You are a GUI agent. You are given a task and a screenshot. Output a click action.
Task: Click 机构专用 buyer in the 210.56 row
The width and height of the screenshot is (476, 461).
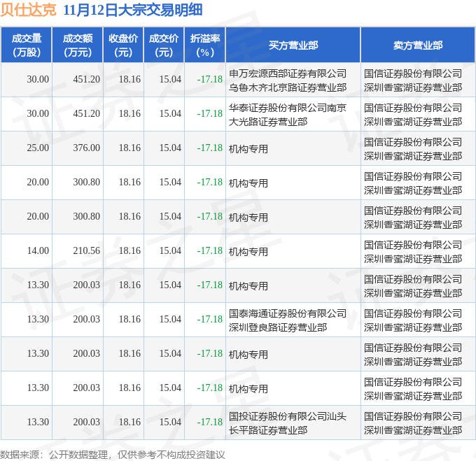248,252
